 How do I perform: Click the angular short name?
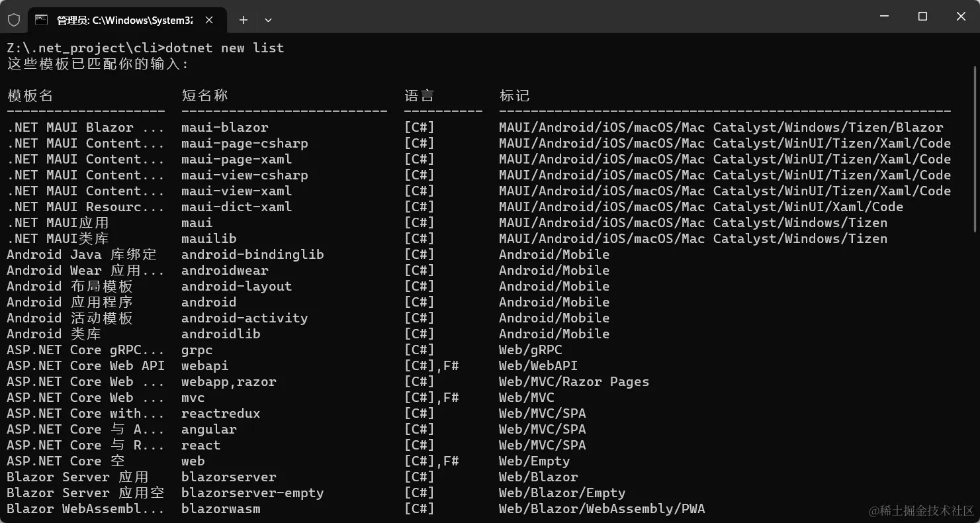(x=209, y=429)
